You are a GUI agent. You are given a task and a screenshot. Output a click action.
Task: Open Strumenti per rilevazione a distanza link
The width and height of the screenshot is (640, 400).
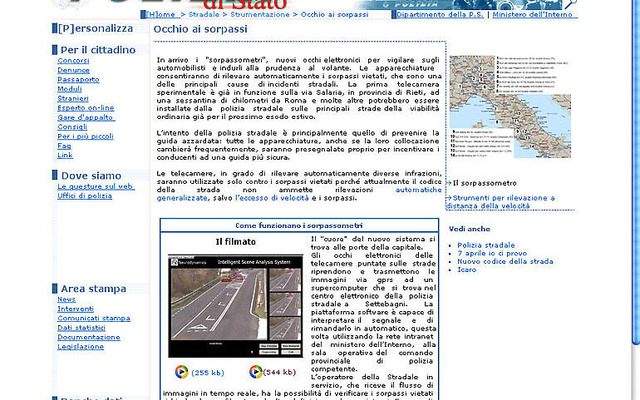(x=501, y=202)
